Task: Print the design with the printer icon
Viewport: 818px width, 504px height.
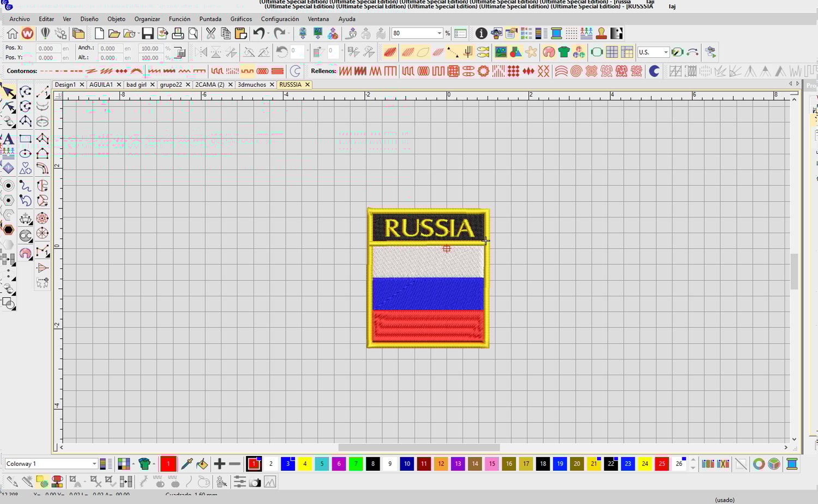Action: pos(178,34)
